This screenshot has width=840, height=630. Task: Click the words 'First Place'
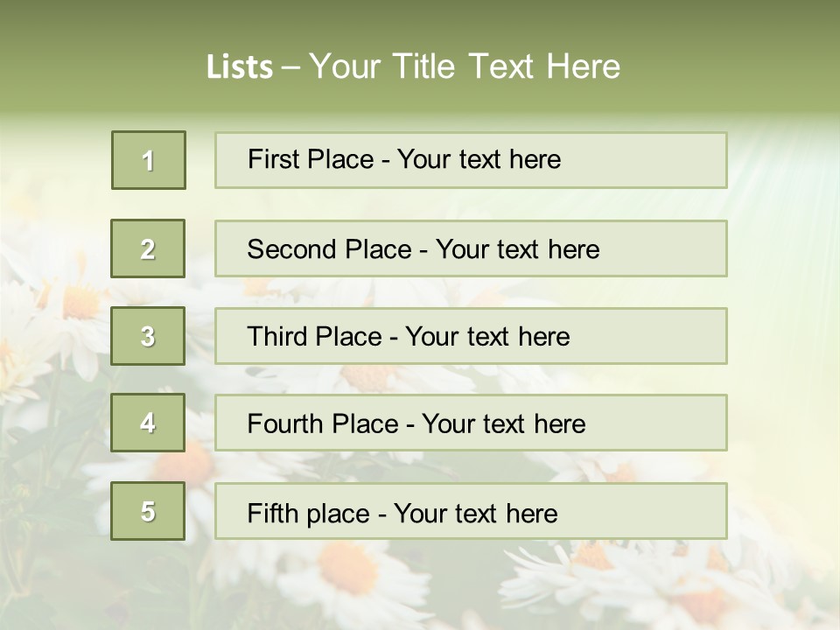tap(311, 159)
